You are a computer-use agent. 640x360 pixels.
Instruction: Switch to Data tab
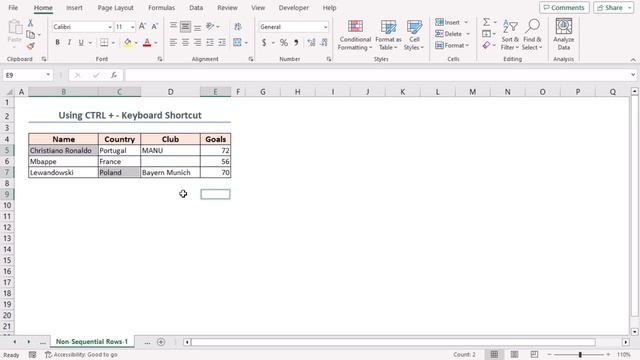click(x=196, y=8)
